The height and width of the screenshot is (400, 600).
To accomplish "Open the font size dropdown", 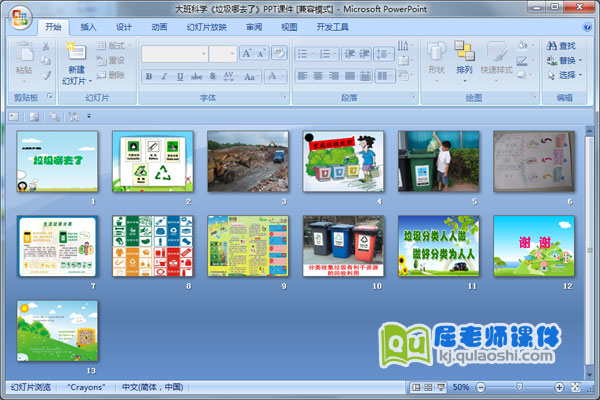I will (232, 54).
